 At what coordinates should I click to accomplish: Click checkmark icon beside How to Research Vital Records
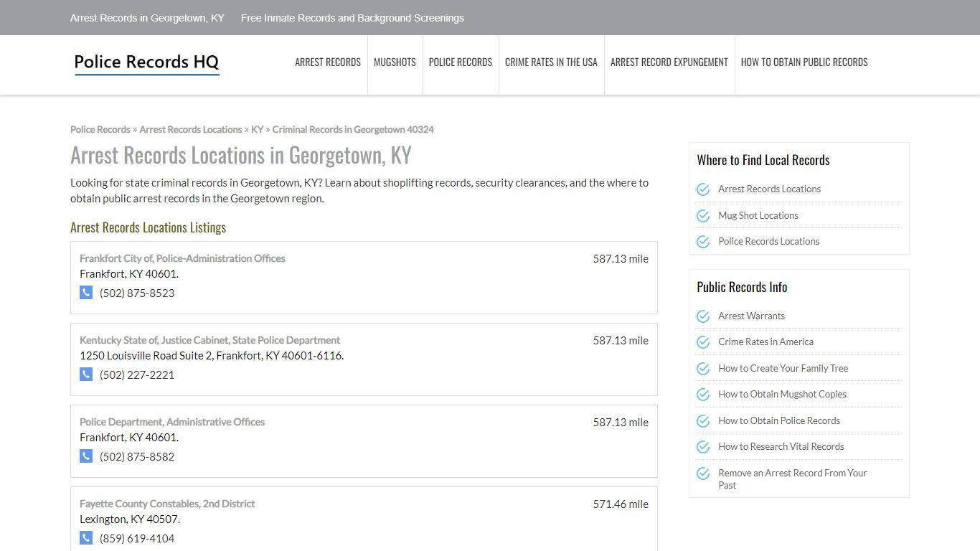[703, 447]
